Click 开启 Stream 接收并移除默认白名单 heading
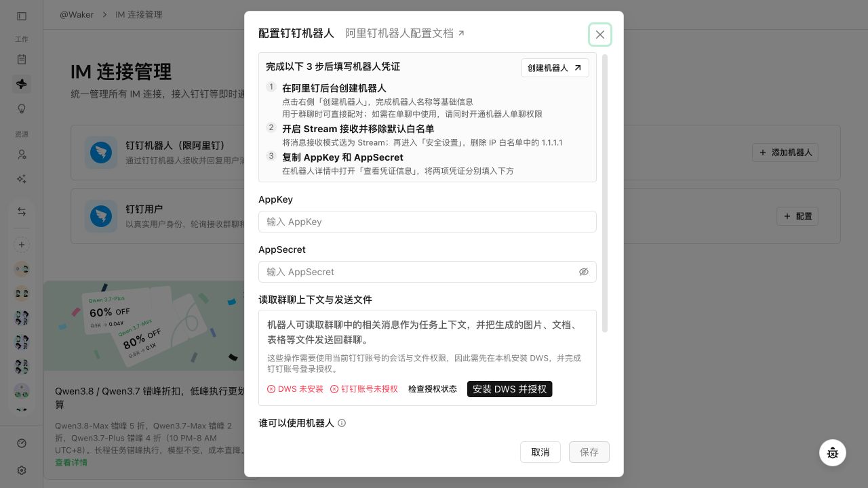868x488 pixels. (358, 129)
